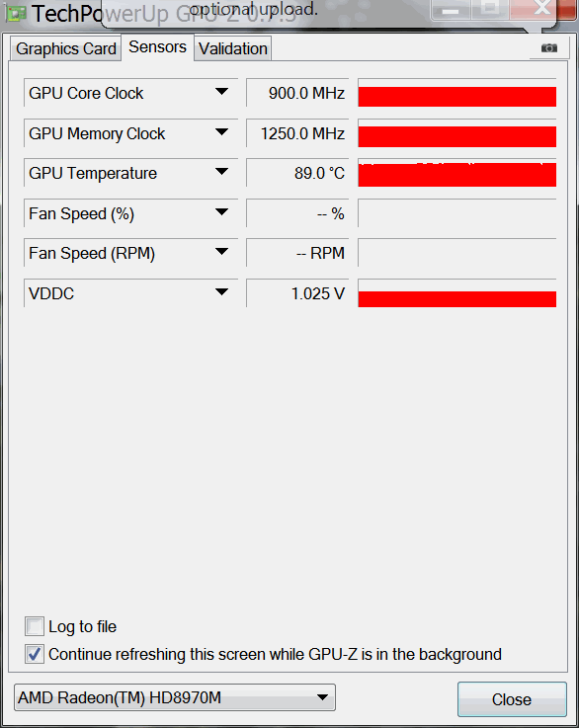Click the camera screenshot icon
Viewport: 579px width, 728px height.
pyautogui.click(x=548, y=48)
